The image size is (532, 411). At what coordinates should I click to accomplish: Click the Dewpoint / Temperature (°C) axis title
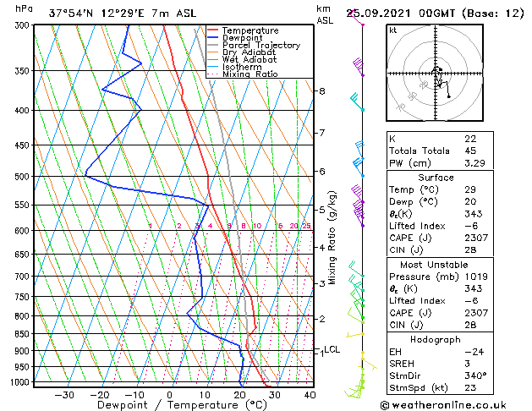[x=182, y=405]
